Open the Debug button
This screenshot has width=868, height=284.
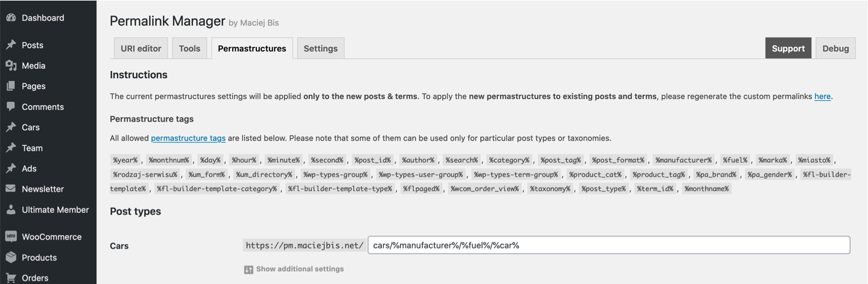pos(836,48)
